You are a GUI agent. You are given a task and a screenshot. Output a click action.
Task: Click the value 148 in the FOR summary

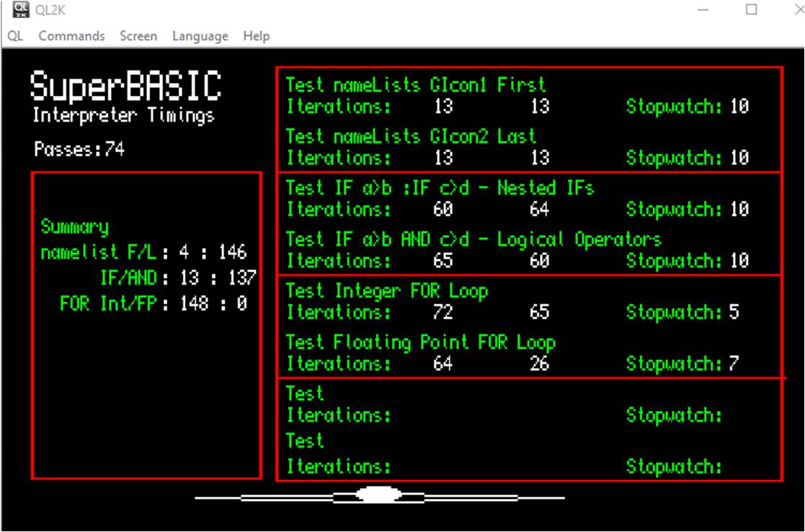coord(194,303)
